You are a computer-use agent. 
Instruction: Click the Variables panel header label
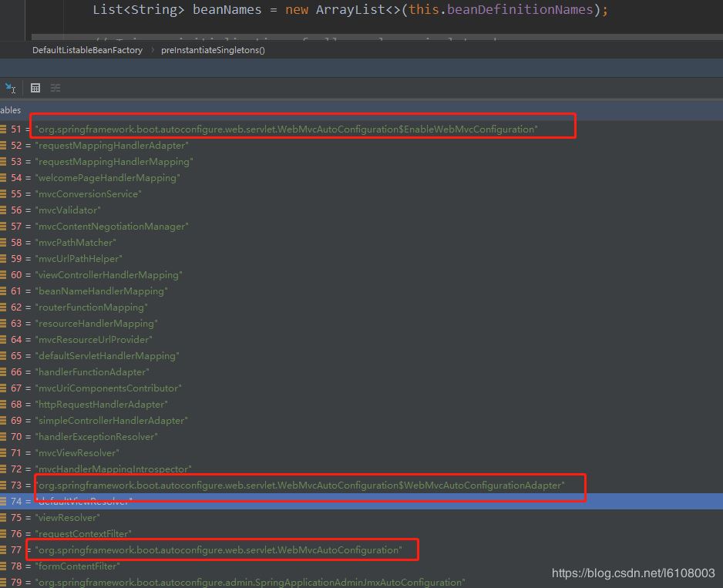click(x=9, y=109)
